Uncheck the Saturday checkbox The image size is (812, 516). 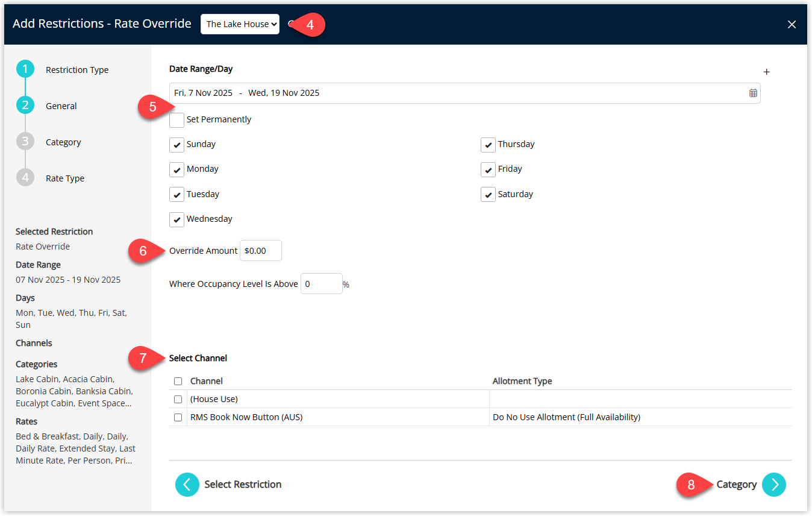click(488, 195)
